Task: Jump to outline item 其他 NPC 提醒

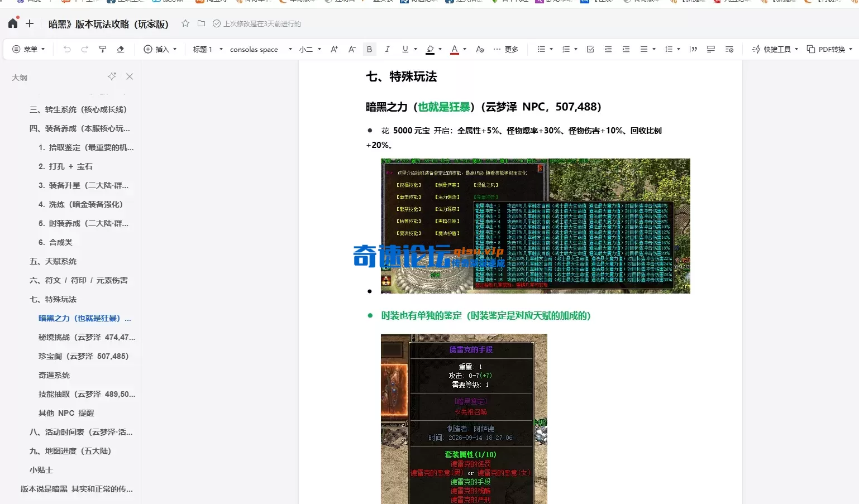Action: pos(66,413)
